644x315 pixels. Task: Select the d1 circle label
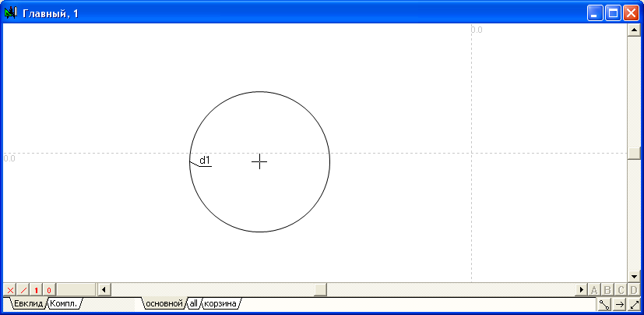[205, 161]
